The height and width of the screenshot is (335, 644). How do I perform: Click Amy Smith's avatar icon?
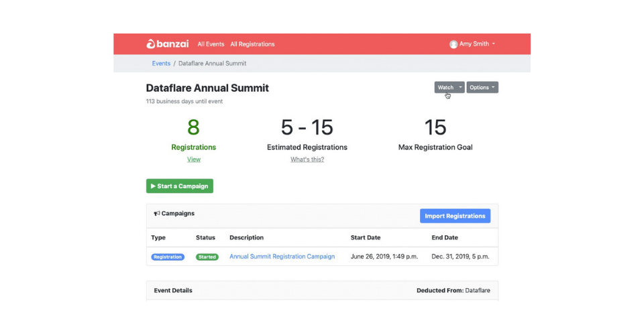453,44
